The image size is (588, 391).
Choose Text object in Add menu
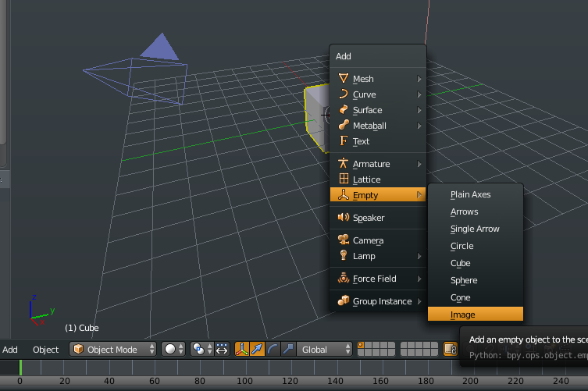[378, 141]
